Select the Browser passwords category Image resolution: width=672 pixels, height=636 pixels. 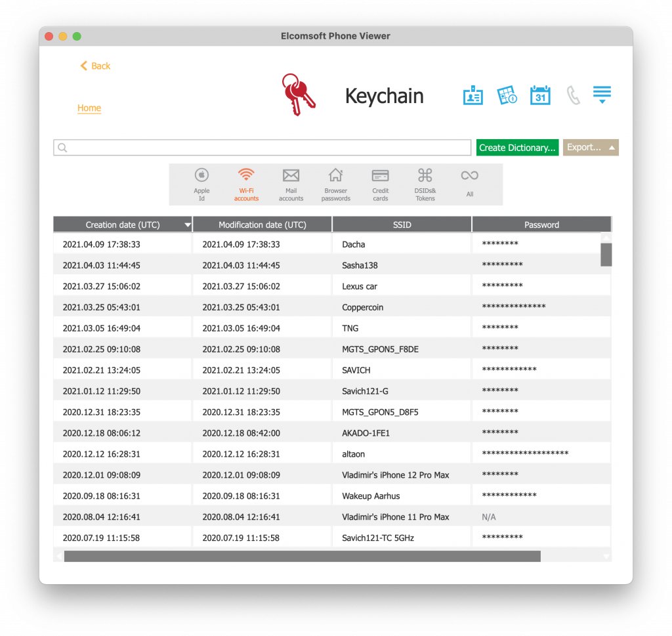tap(335, 184)
